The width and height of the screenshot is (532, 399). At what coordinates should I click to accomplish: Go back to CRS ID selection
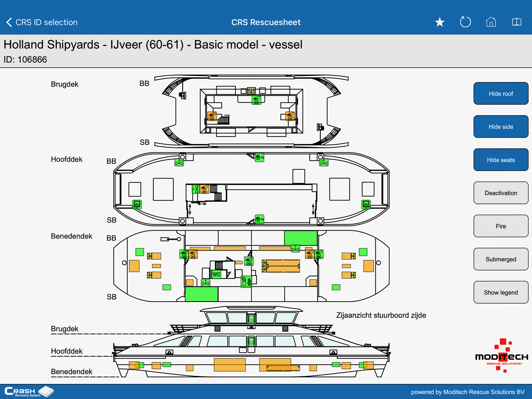pos(42,22)
